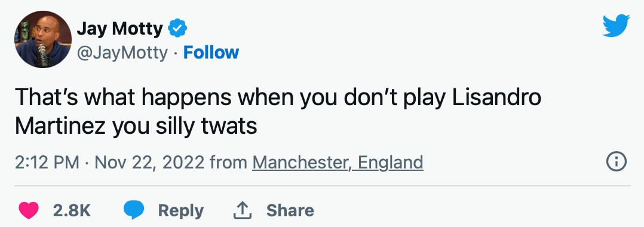Click the horizontal divider under the timestamp

(x=323, y=186)
